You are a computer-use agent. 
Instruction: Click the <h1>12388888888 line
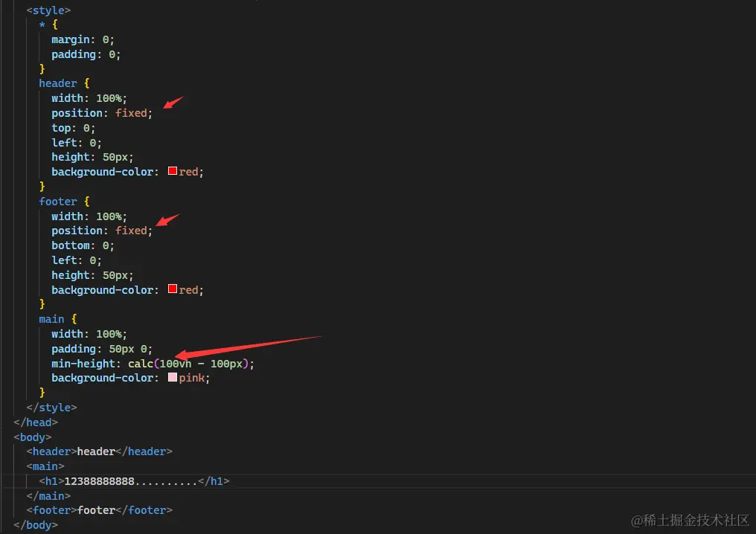(134, 481)
